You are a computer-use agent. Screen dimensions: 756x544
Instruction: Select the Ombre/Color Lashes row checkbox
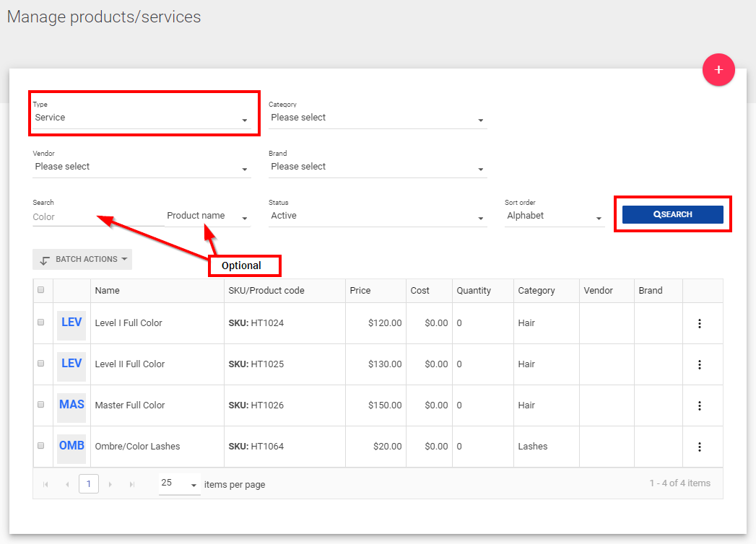tap(41, 447)
